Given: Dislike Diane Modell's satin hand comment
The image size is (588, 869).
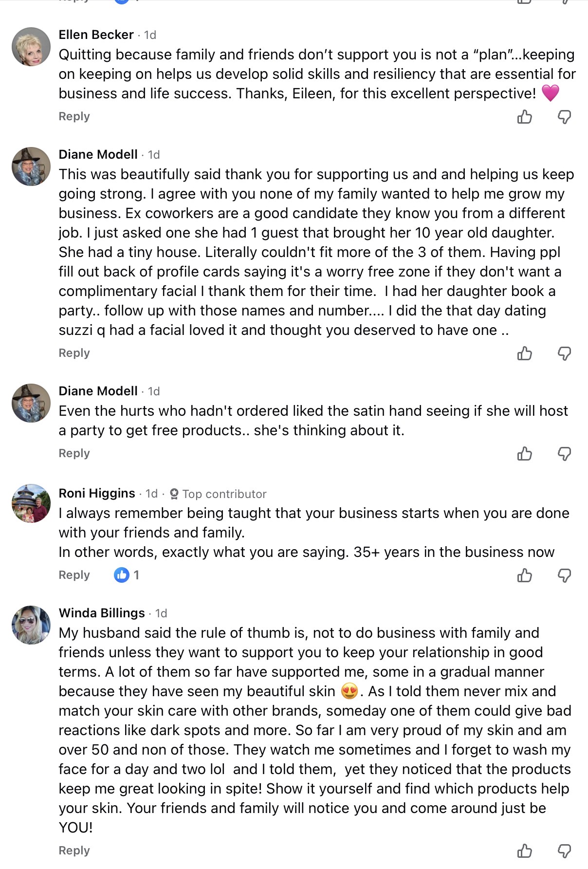Looking at the screenshot, I should coord(564,454).
